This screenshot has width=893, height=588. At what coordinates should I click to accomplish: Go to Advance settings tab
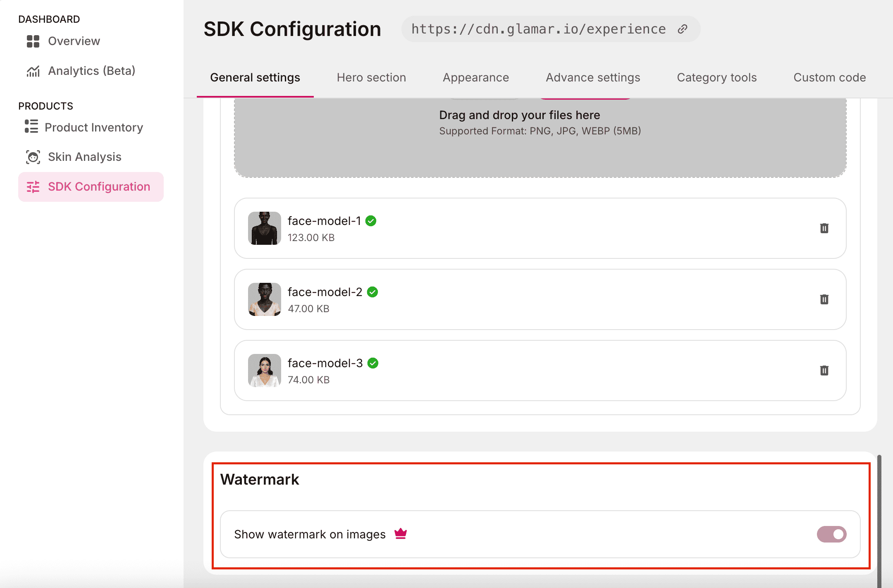tap(593, 78)
